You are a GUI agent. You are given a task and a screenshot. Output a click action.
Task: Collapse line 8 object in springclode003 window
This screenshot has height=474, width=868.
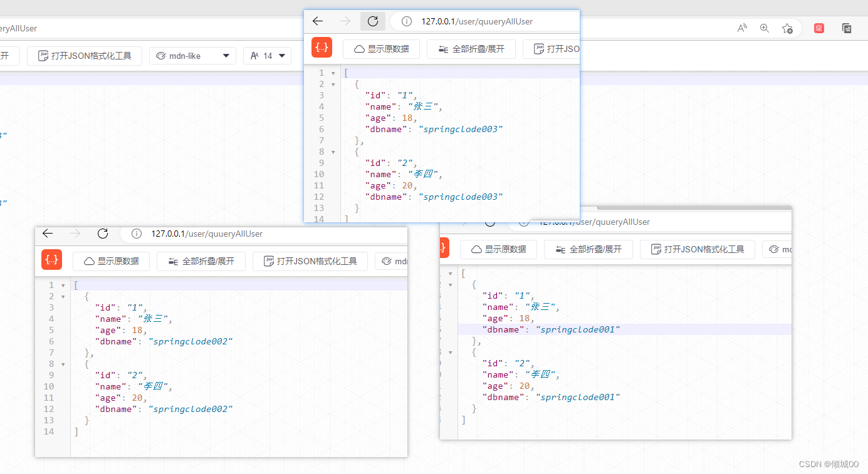point(333,152)
